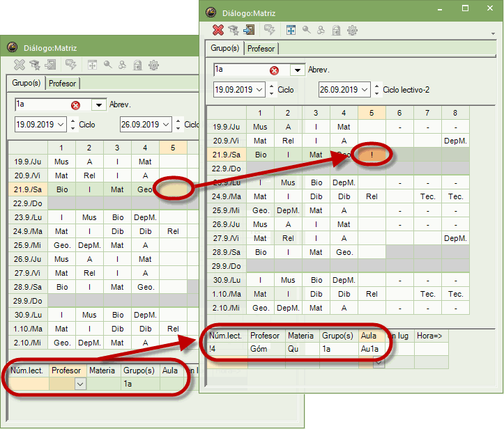Switch to Grupo(s) tab in front window
This screenshot has height=429, width=504.
pyautogui.click(x=225, y=48)
